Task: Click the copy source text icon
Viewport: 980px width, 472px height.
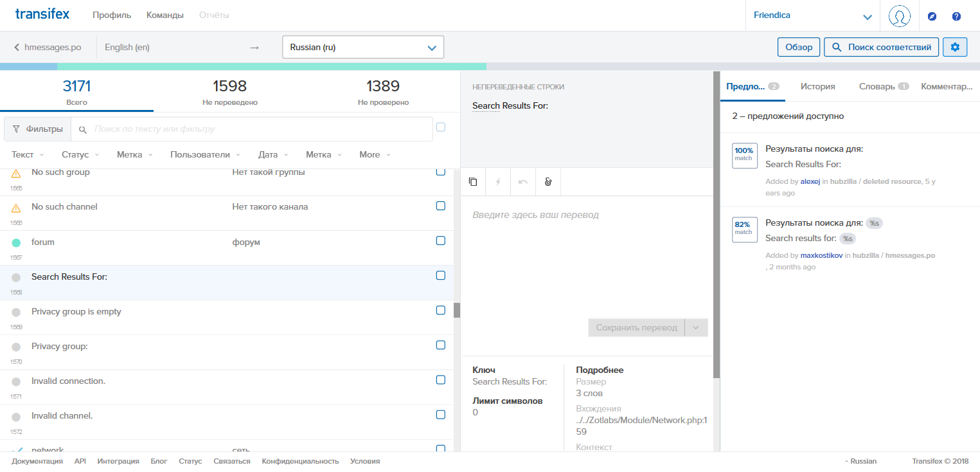Action: click(x=473, y=182)
